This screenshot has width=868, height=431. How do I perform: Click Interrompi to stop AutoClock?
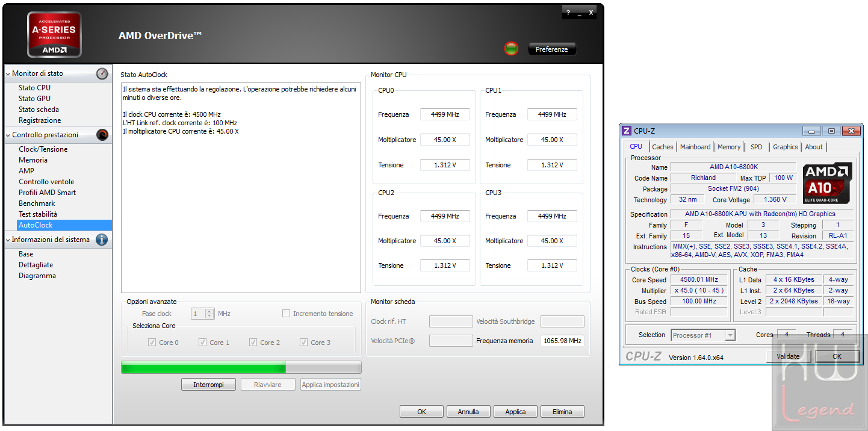pos(208,385)
